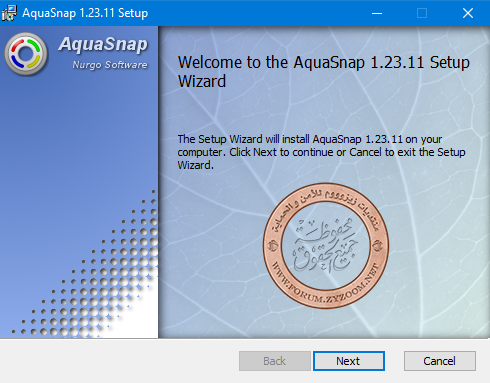Click the greyed-out maximize button
The height and width of the screenshot is (383, 490).
pyautogui.click(x=422, y=13)
